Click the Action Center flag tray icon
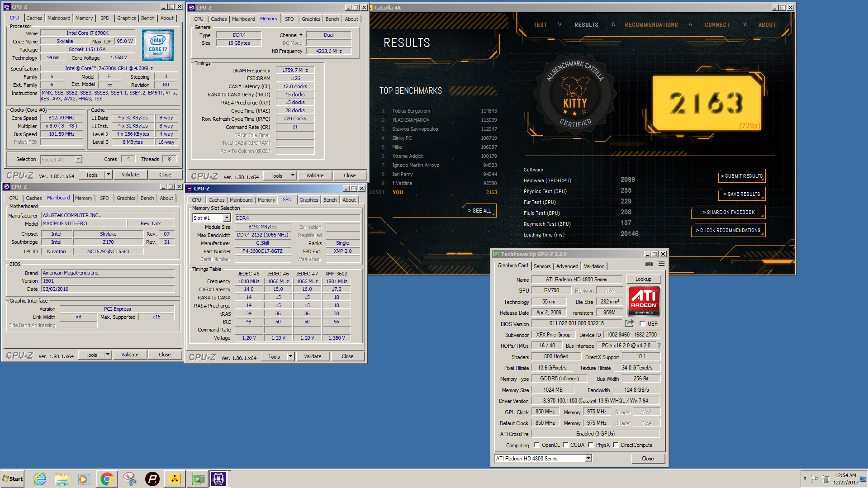 click(815, 479)
